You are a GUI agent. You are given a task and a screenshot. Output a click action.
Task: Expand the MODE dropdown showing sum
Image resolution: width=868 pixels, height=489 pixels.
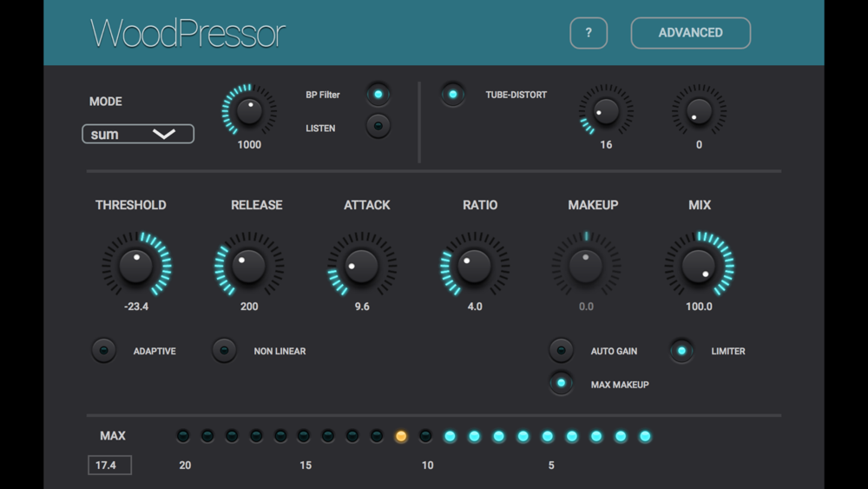pyautogui.click(x=138, y=134)
